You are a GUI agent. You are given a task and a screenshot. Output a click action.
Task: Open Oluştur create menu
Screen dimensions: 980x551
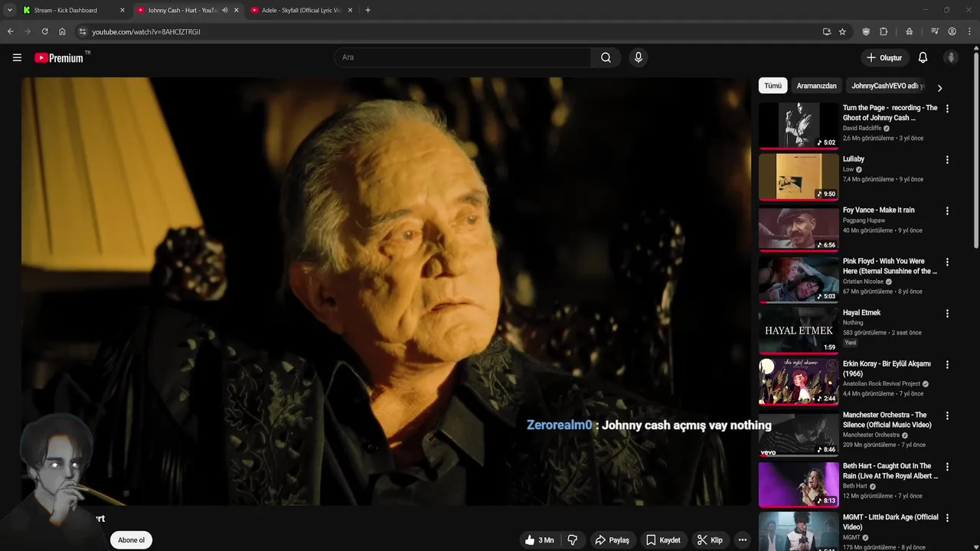click(884, 57)
